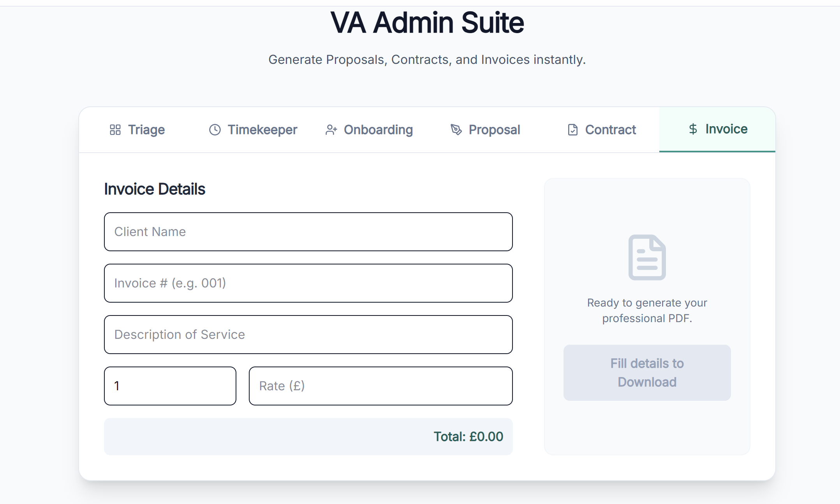This screenshot has width=840, height=504.
Task: Open the Timekeeper tab
Action: point(253,130)
